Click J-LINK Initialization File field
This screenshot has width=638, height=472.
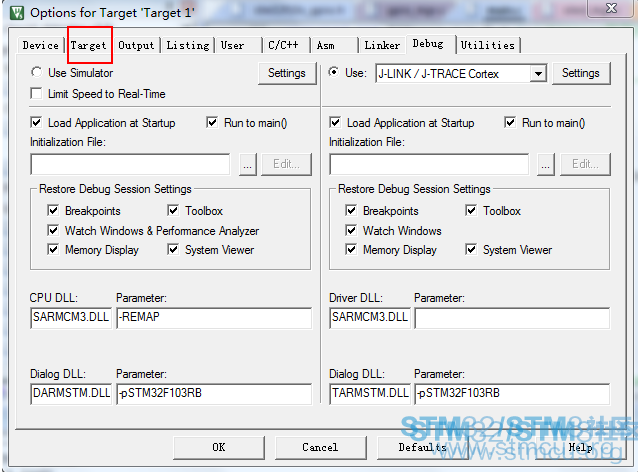coord(429,164)
